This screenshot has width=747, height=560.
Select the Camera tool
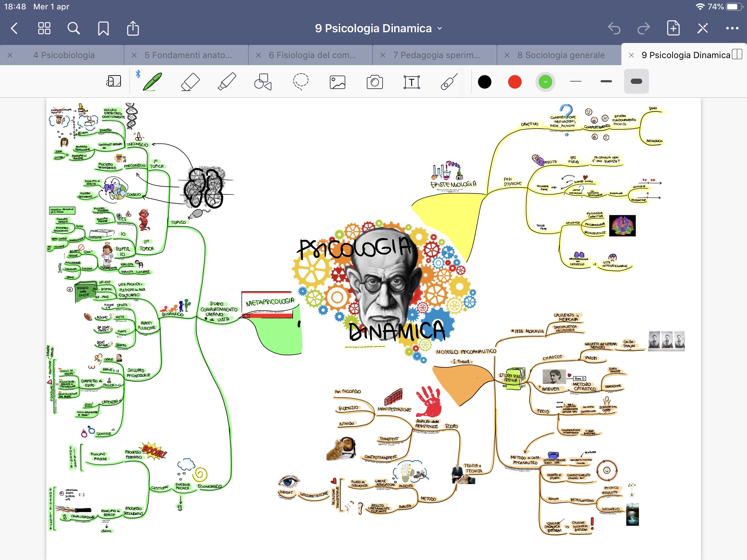(375, 82)
